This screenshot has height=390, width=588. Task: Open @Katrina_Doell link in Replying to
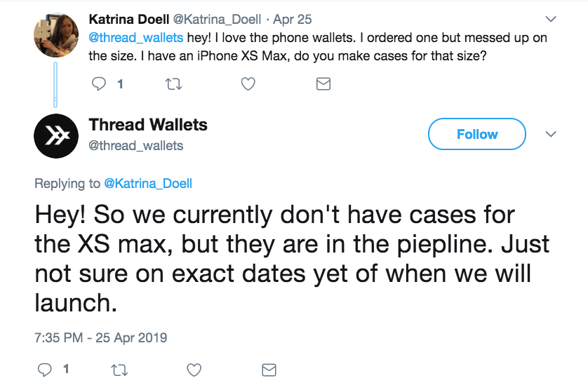[x=148, y=184]
